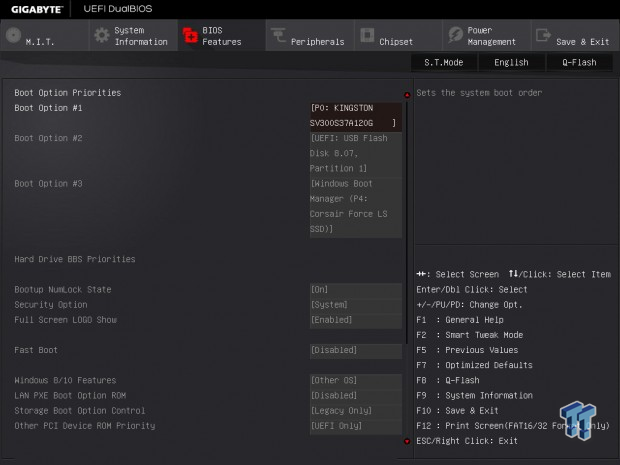Open Boot Option #1 Kingston value
Image resolution: width=620 pixels, height=465 pixels.
click(x=355, y=115)
